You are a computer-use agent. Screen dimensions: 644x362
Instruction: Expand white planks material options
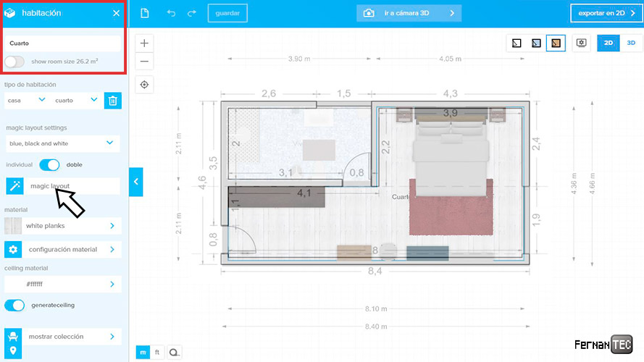pos(112,226)
